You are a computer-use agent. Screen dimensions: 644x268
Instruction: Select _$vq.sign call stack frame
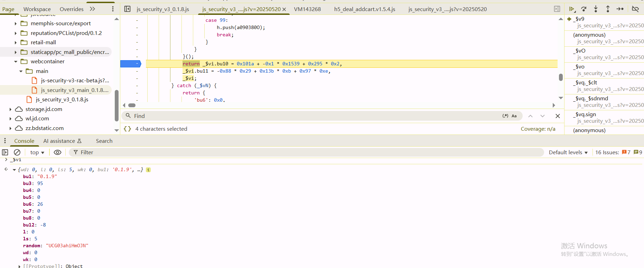tap(586, 114)
